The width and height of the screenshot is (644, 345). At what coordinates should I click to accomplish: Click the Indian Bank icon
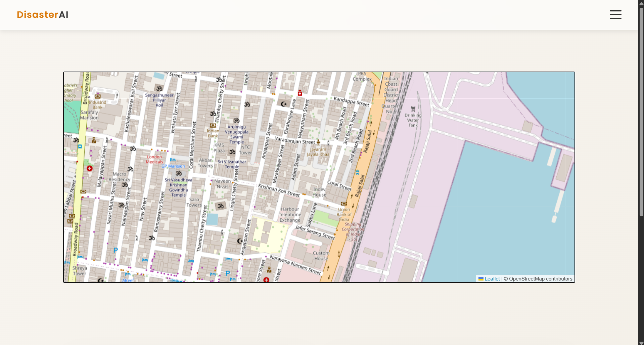(x=213, y=125)
